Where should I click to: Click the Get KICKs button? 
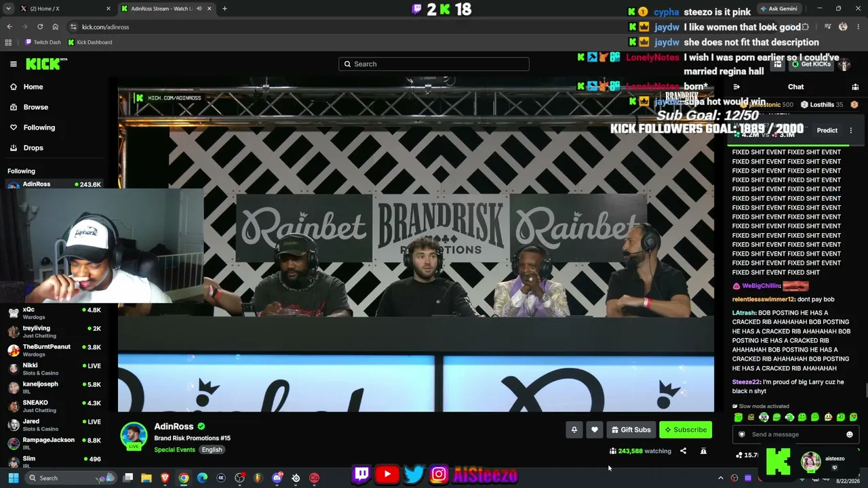coord(812,64)
